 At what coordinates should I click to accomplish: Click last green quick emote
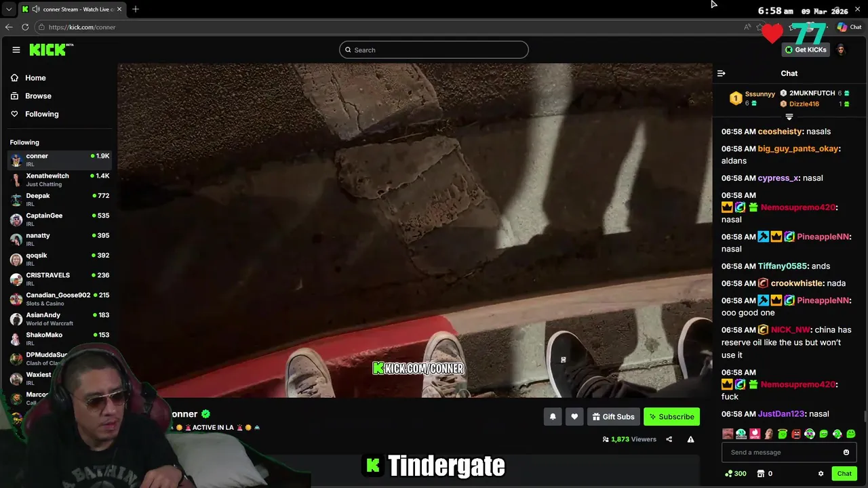[x=851, y=434]
